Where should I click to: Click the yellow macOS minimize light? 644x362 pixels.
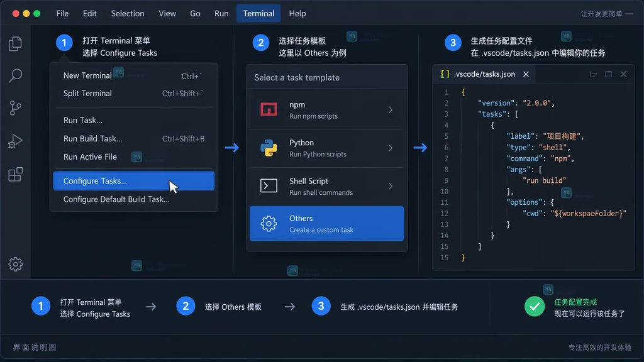(x=26, y=14)
